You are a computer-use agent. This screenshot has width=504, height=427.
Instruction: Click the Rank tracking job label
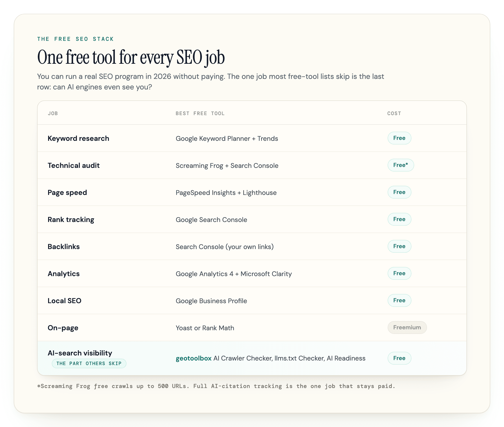[71, 220]
